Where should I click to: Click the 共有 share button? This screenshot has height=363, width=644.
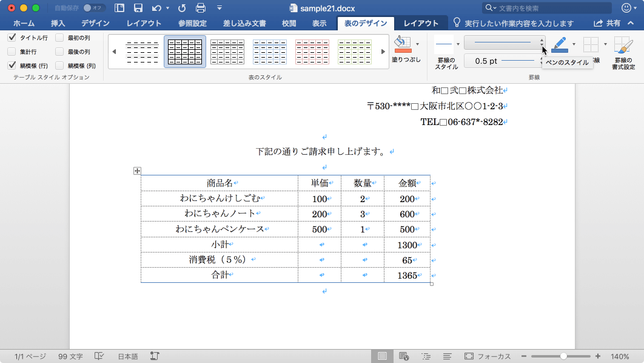pyautogui.click(x=608, y=24)
